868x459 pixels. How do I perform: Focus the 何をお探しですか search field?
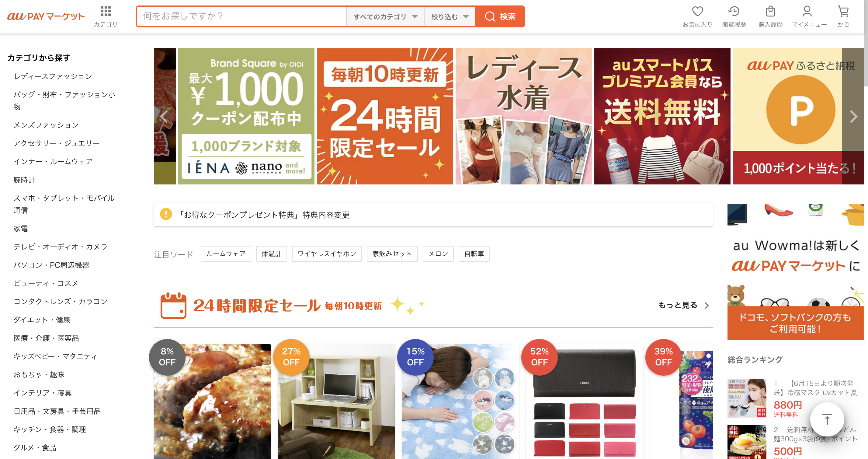point(241,16)
